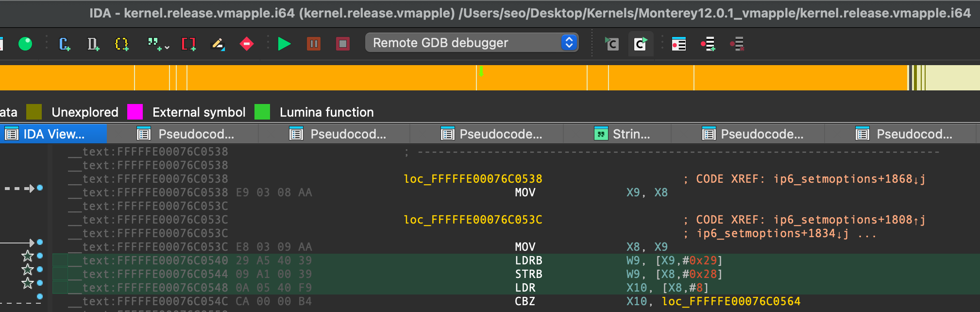Click the Unexplored legend label
Image resolution: width=980 pixels, height=312 pixels.
(85, 112)
